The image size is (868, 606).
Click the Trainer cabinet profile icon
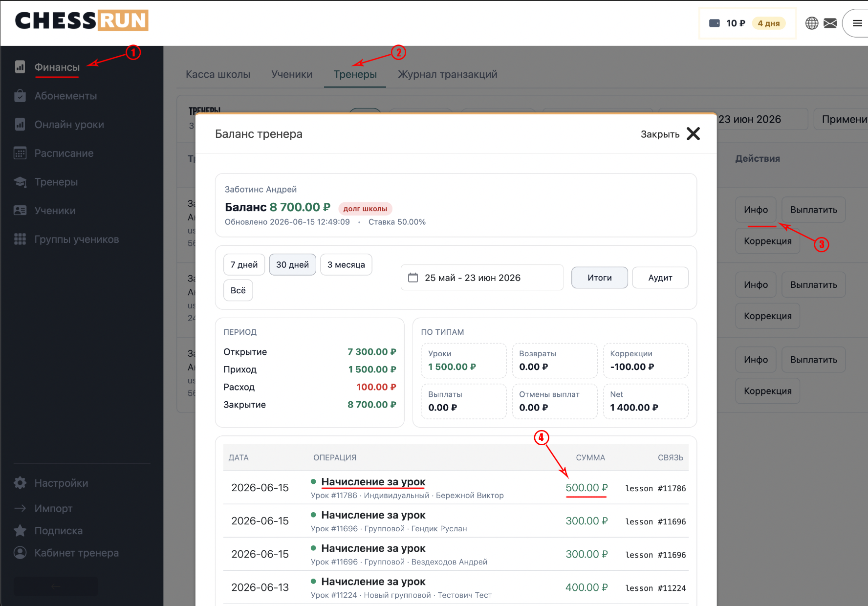click(20, 553)
